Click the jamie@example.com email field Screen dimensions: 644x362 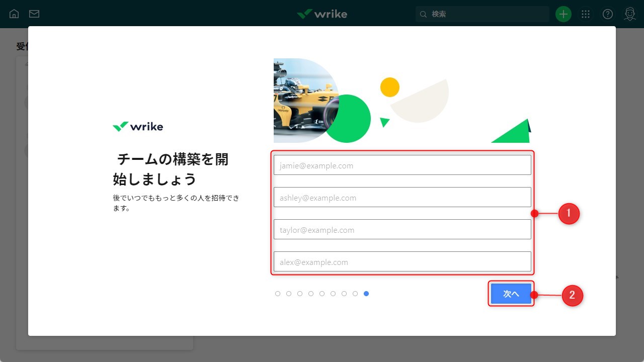(402, 165)
